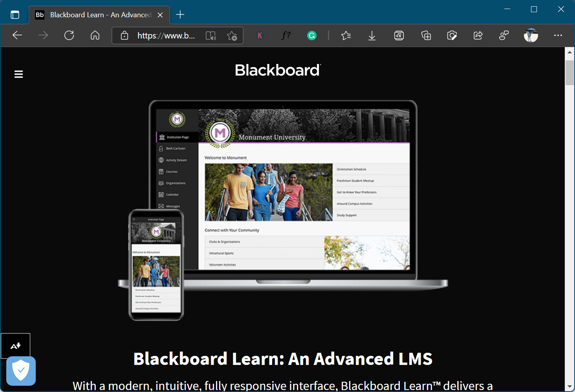The width and height of the screenshot is (575, 392).
Task: View site information lock icon
Action: click(125, 36)
